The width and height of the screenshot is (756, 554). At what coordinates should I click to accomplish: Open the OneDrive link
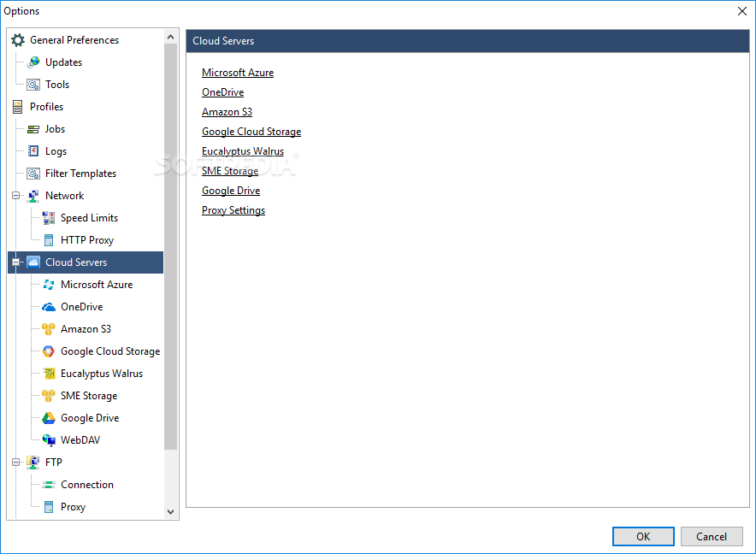pyautogui.click(x=222, y=92)
